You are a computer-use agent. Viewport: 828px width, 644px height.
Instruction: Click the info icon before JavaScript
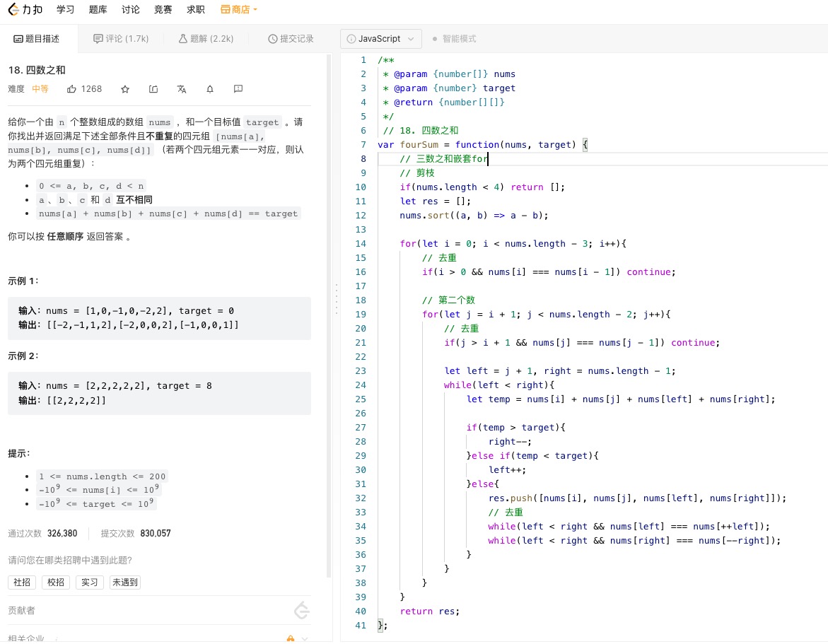(x=351, y=39)
